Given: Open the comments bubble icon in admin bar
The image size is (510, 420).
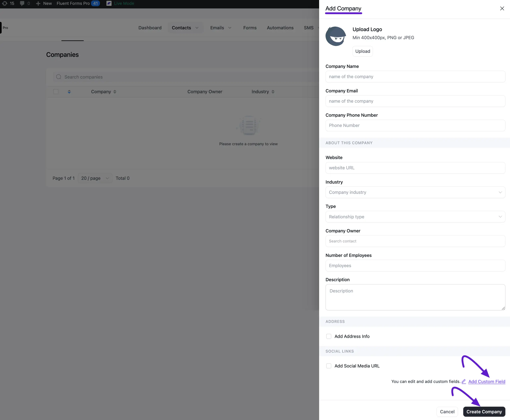Looking at the screenshot, I should [22, 3].
